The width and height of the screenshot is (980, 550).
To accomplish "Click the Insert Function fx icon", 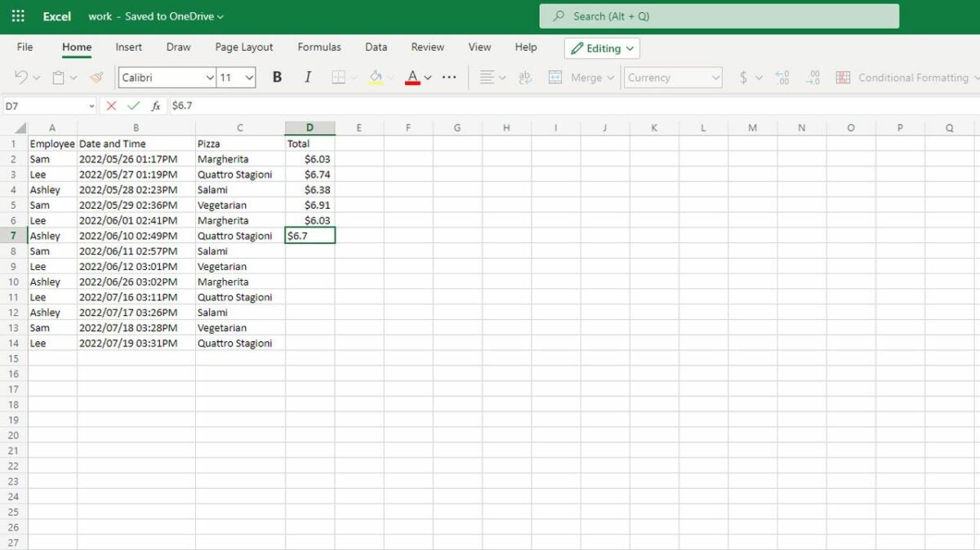I will [156, 106].
